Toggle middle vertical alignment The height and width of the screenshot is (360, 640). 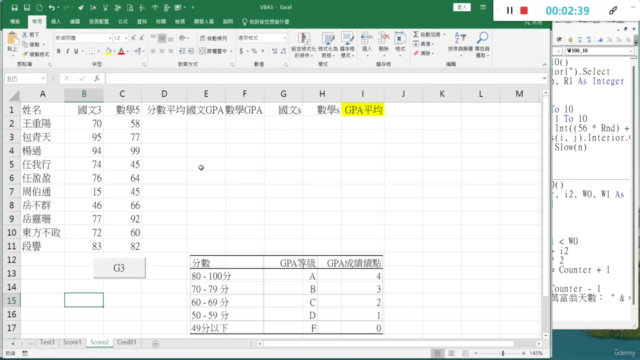click(x=162, y=38)
